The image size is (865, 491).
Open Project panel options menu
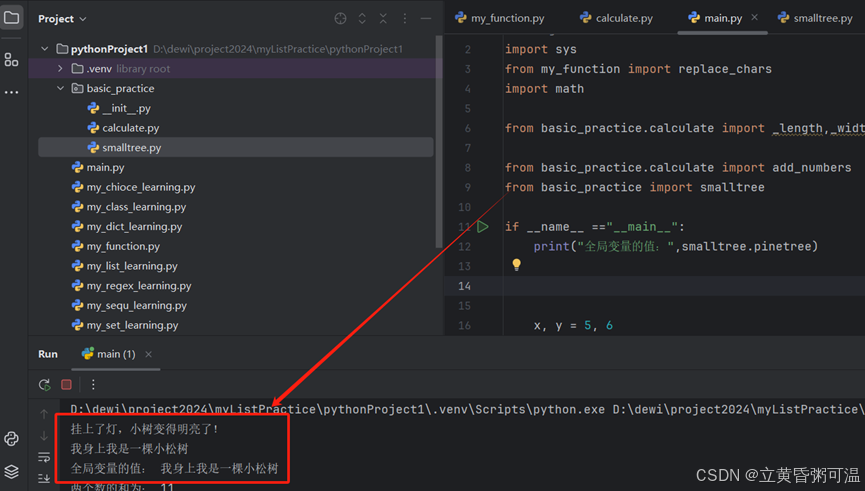[404, 18]
